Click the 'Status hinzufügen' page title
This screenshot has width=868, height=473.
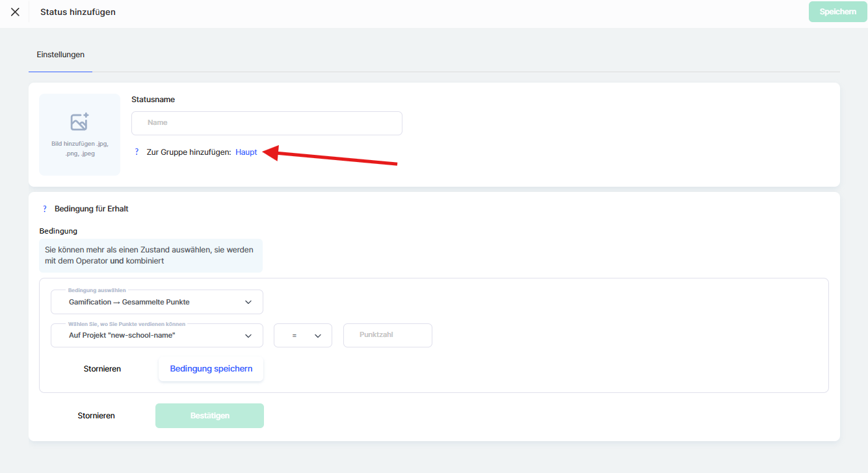coord(78,12)
